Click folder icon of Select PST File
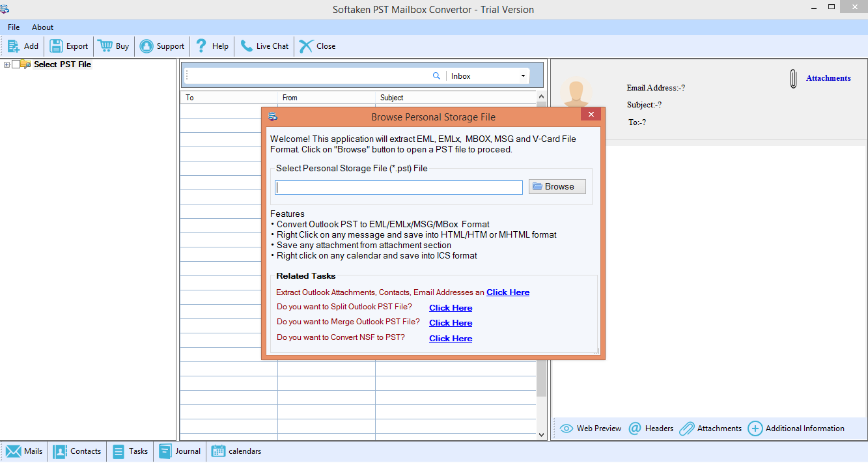868x463 pixels. coord(25,64)
